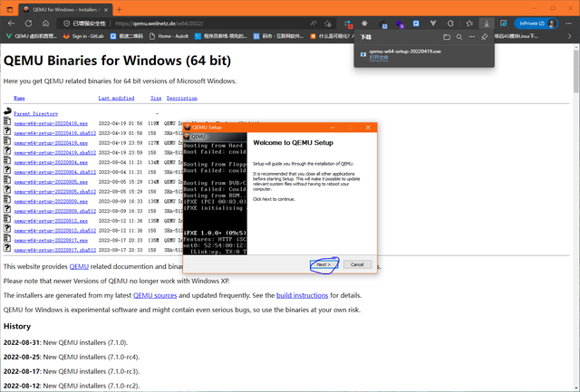Follow the QEMU sources link
This screenshot has width=580, height=392.
coord(155,295)
